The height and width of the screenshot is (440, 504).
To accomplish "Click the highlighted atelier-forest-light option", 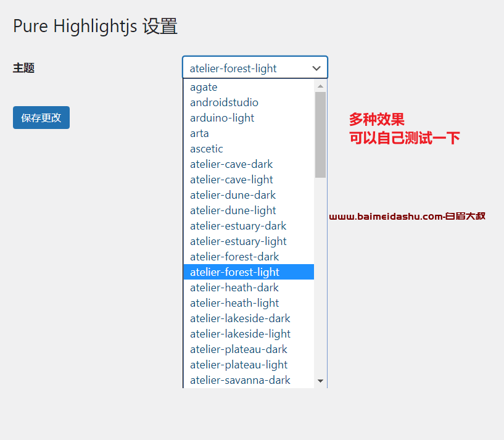I will click(x=249, y=272).
